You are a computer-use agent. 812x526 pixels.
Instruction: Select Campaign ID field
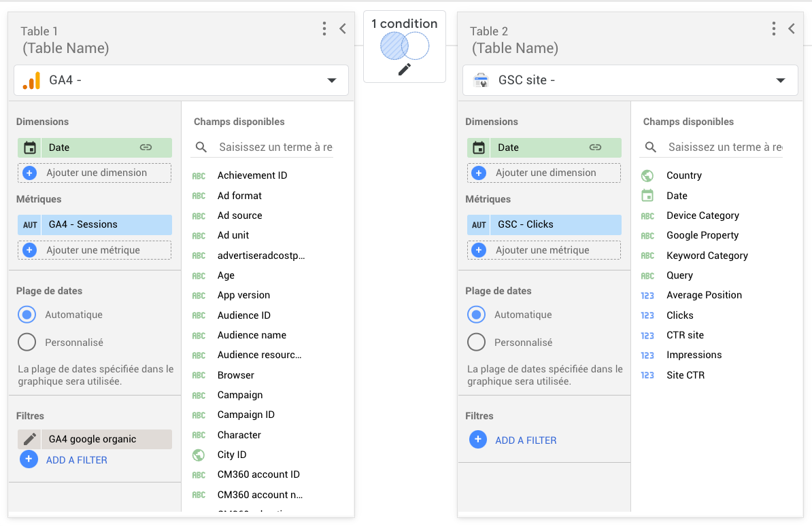point(246,415)
